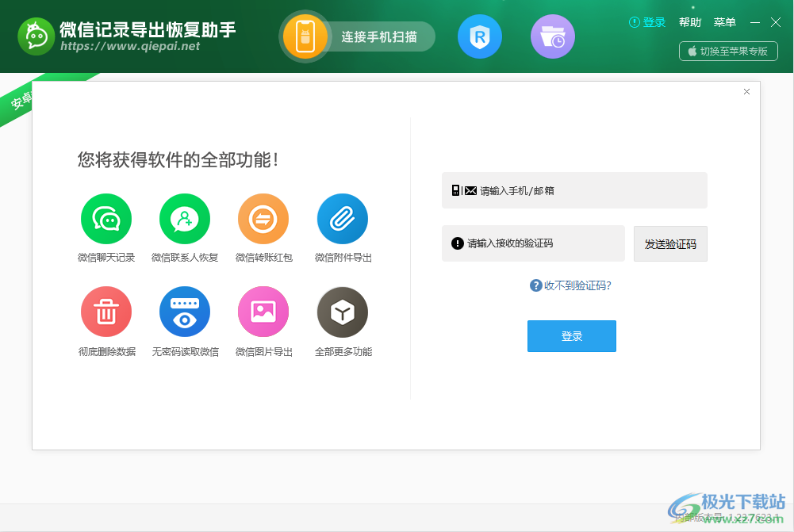This screenshot has width=794, height=532.
Task: Click the orange phone scan icon
Action: 305,36
